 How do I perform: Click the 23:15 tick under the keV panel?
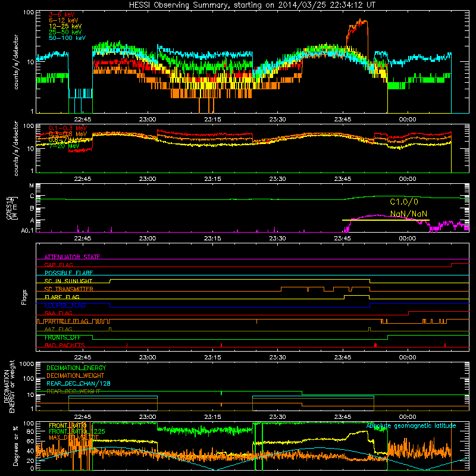[212, 120]
